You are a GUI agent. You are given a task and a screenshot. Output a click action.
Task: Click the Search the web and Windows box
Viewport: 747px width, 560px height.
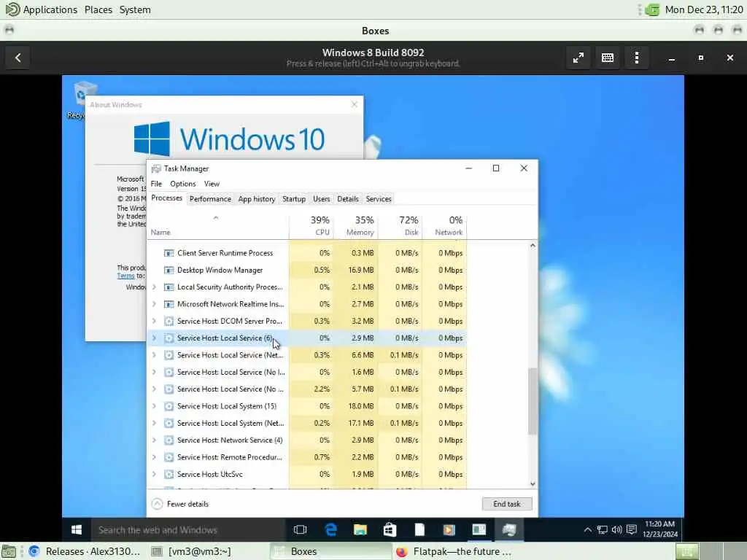point(188,529)
